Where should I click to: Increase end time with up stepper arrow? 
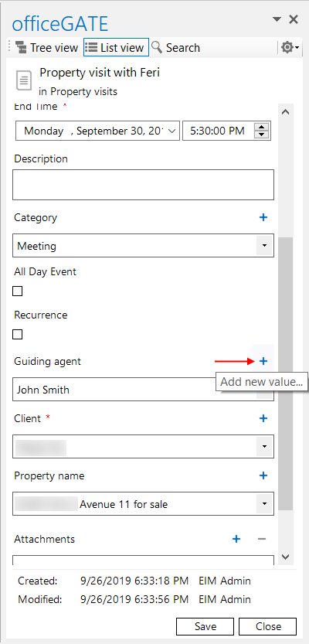[x=262, y=127]
